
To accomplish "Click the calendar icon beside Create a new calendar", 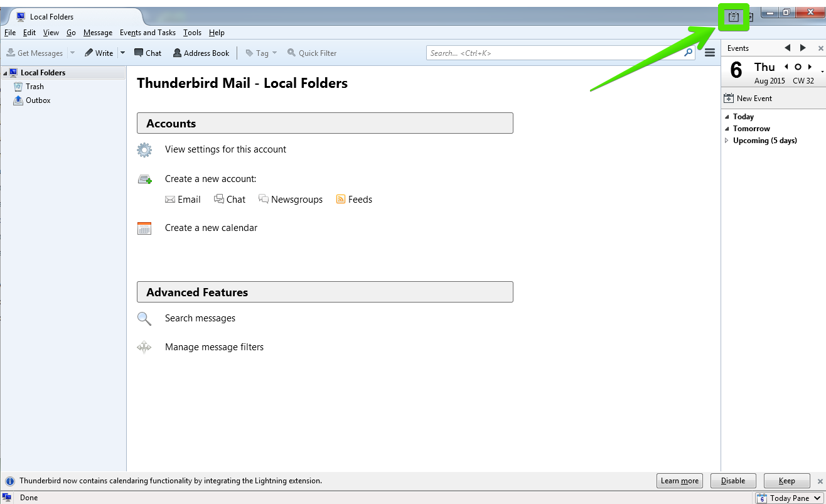I will [144, 228].
